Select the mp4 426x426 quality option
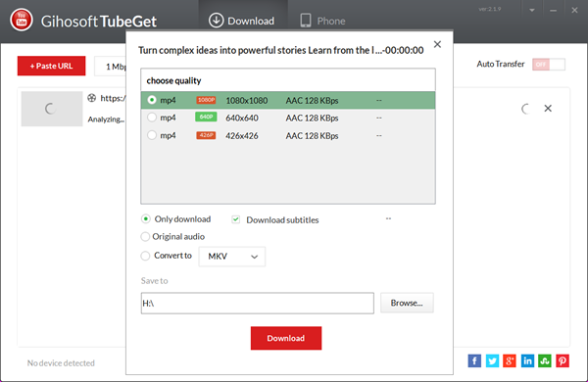Screen dimensions: 588x382 click(288, 135)
